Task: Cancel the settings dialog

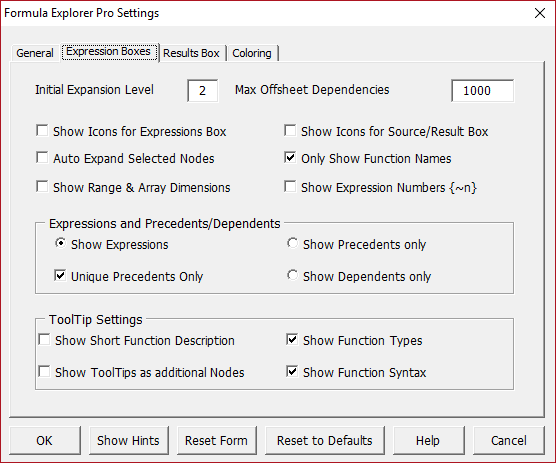Action: click(509, 441)
